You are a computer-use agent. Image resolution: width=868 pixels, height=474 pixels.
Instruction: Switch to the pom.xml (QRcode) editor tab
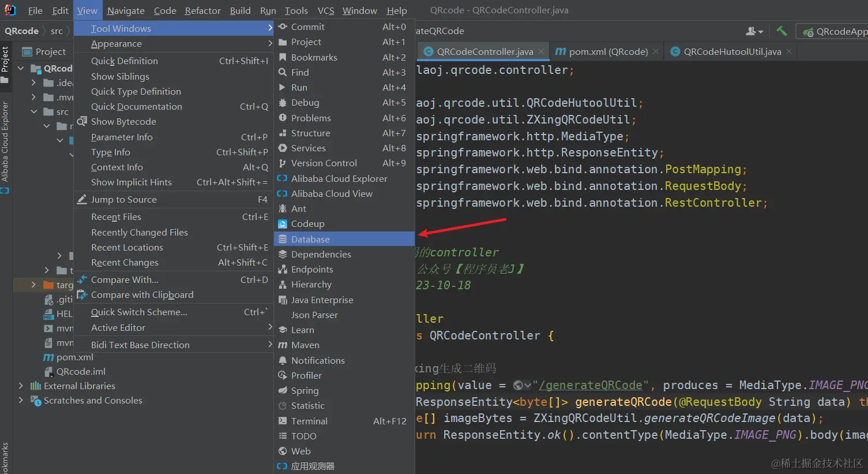pos(608,51)
